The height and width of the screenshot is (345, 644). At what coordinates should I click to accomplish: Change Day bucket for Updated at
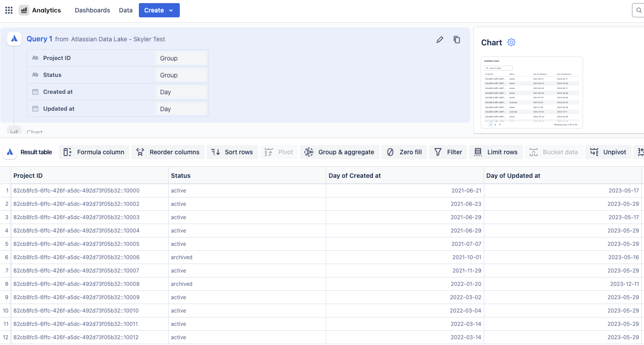click(181, 109)
